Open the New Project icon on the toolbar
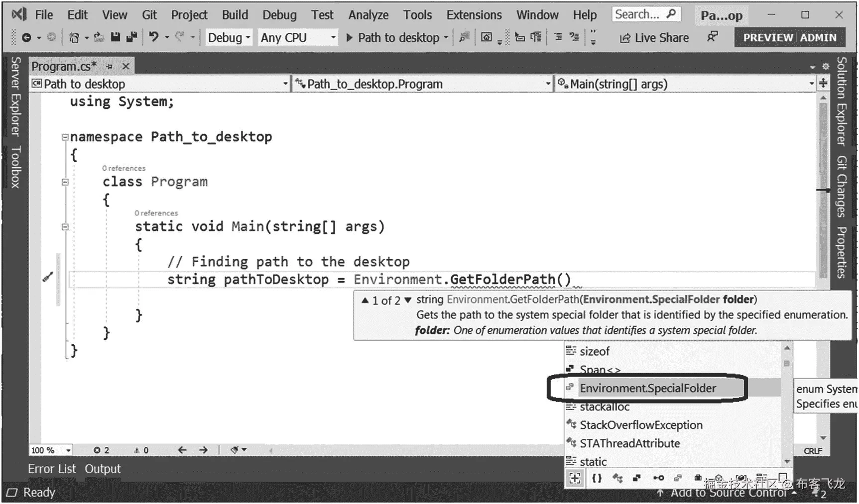 pos(74,37)
